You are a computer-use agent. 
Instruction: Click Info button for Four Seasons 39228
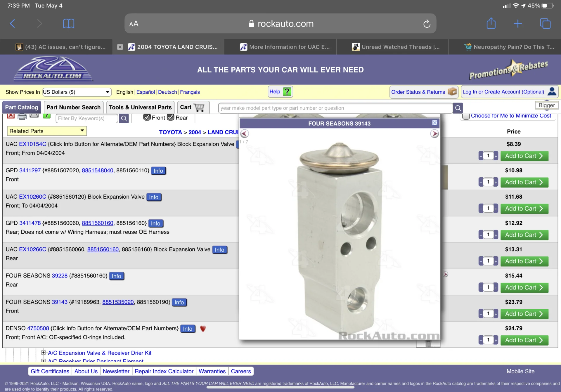click(117, 276)
